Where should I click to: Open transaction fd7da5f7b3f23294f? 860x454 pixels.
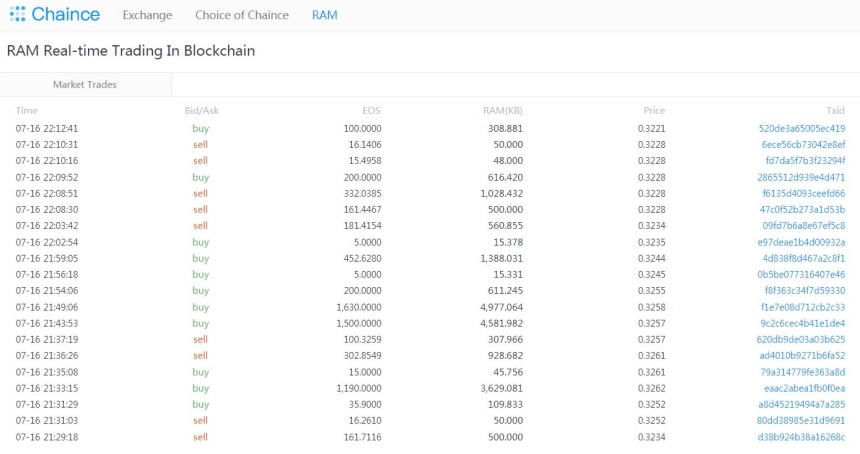[805, 161]
